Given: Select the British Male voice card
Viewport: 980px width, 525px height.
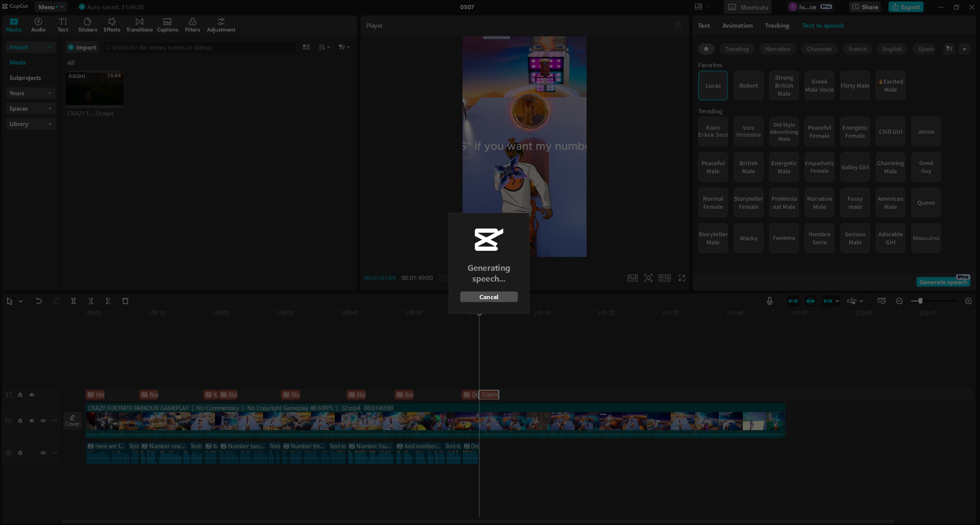Looking at the screenshot, I should point(748,167).
